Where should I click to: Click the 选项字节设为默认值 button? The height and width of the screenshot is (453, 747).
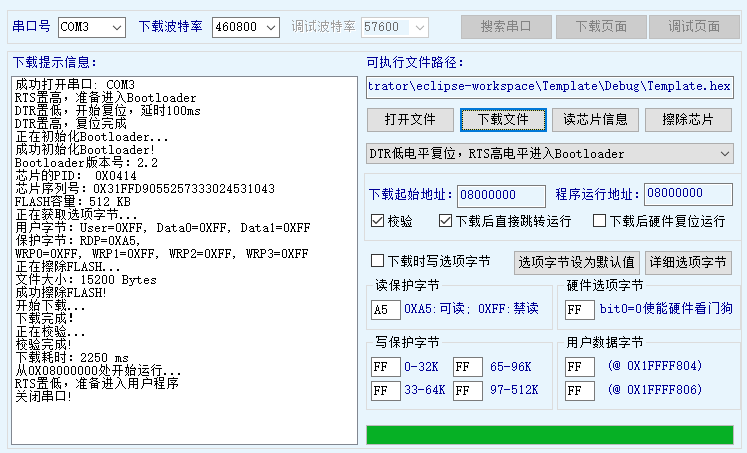point(576,262)
